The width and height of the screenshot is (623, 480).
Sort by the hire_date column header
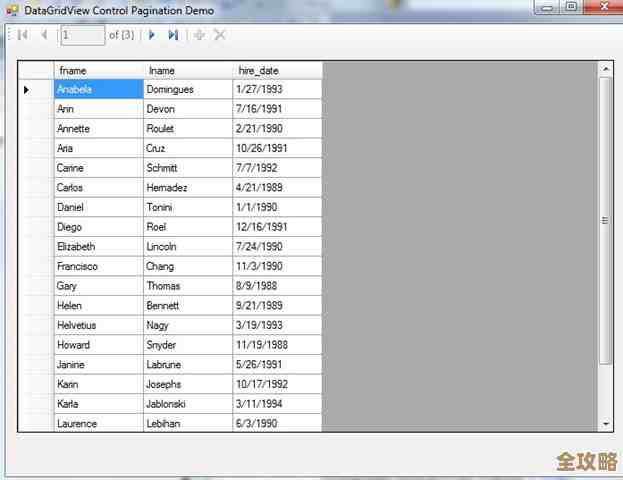[x=277, y=70]
